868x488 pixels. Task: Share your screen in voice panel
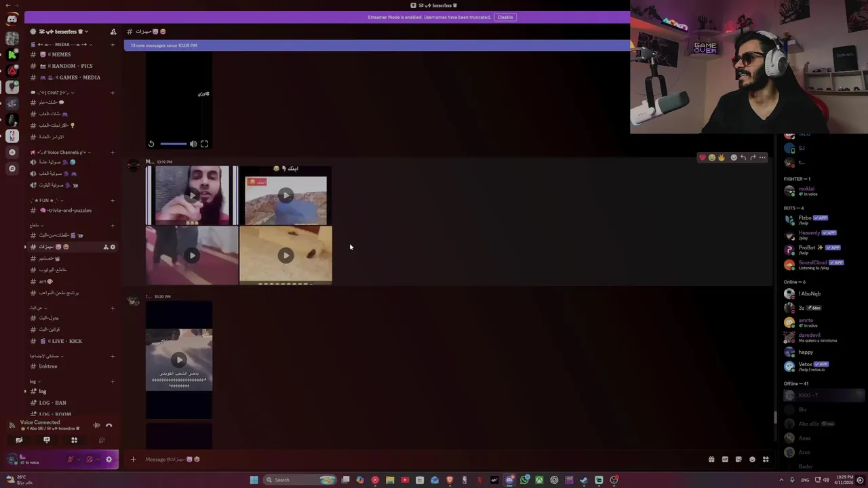coord(47,440)
